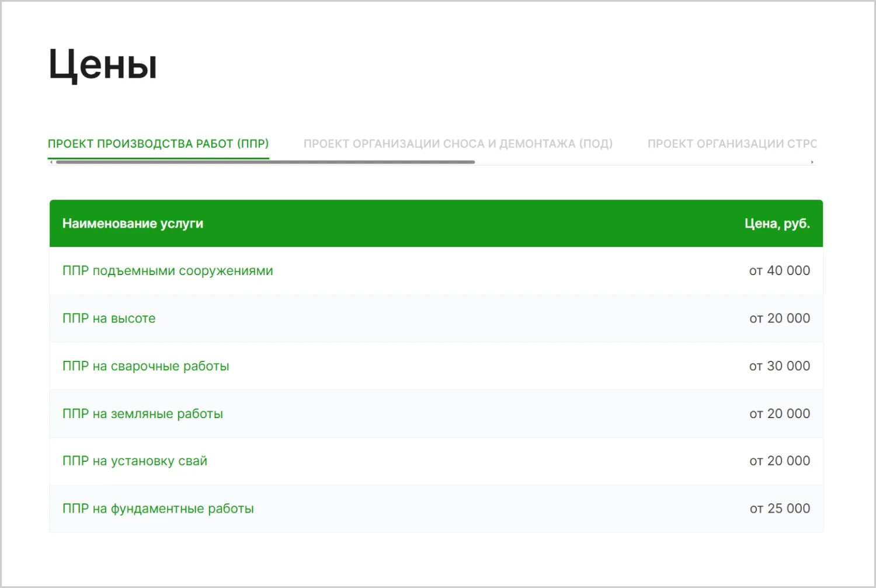Screen dimensions: 876x588
Task: Click the Наименование услуги column header
Action: [133, 224]
